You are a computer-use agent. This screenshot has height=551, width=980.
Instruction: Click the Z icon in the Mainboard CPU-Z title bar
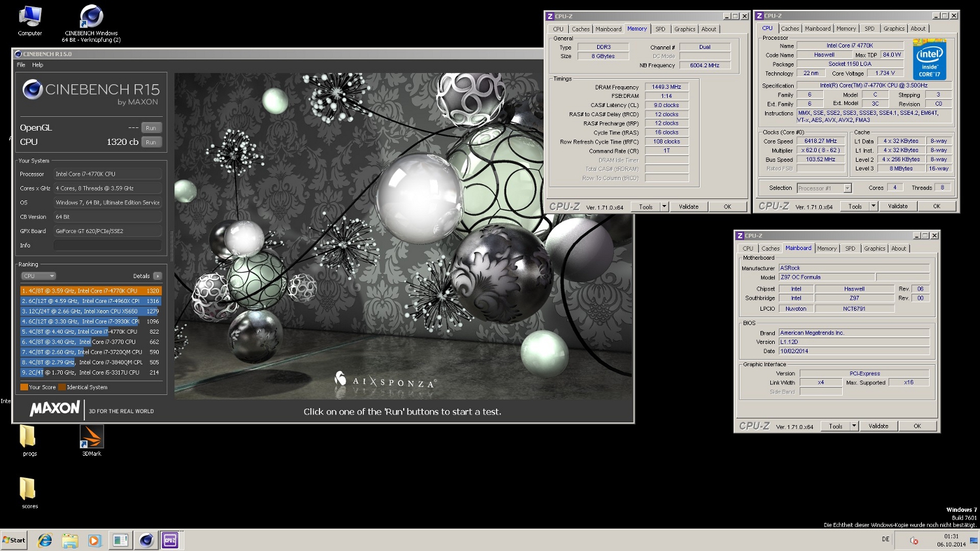740,236
